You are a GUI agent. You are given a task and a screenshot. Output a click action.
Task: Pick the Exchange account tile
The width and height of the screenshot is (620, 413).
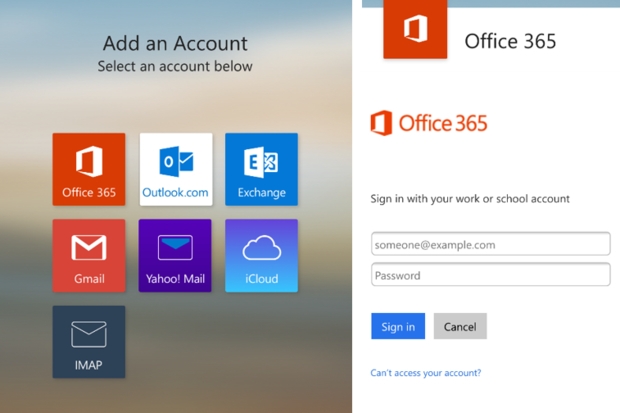261,169
